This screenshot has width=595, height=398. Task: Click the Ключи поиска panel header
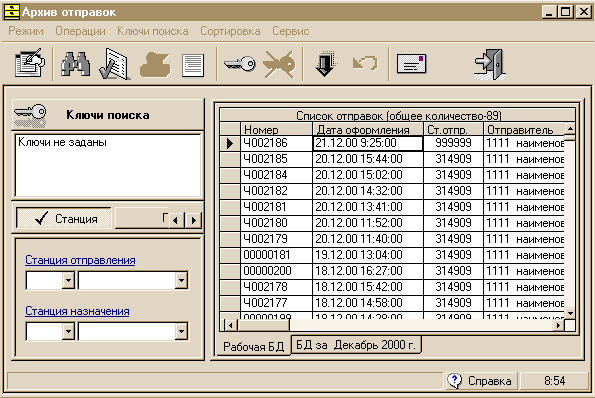pyautogui.click(x=108, y=115)
